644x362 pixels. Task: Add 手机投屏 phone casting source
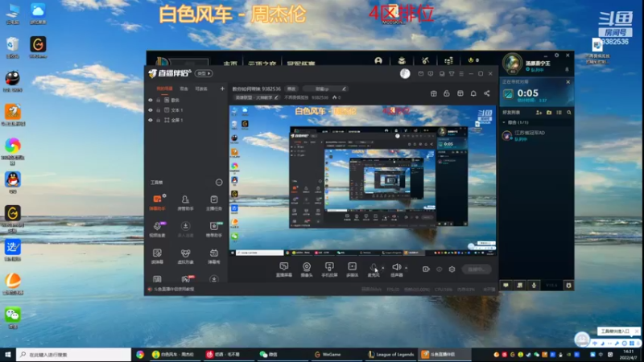329,269
